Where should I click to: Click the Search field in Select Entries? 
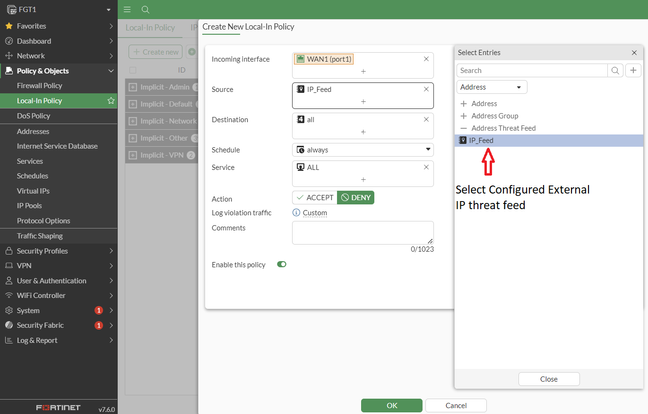tap(532, 70)
